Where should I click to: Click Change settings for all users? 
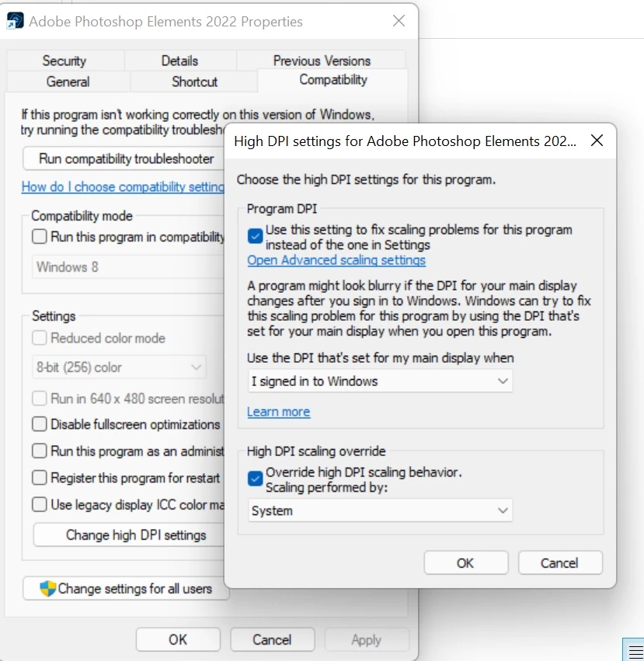(x=126, y=589)
